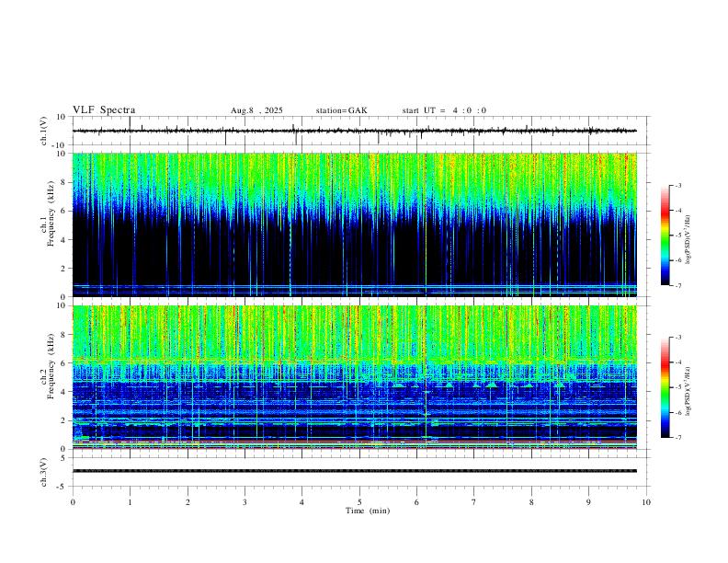
Task: Click the upper PSD color scale bar
Action: (665, 236)
